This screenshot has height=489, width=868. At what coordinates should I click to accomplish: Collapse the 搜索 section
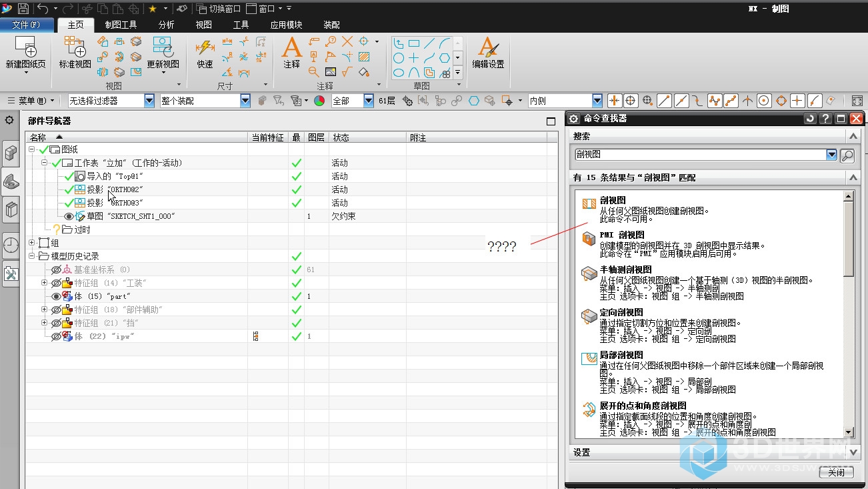click(x=852, y=136)
